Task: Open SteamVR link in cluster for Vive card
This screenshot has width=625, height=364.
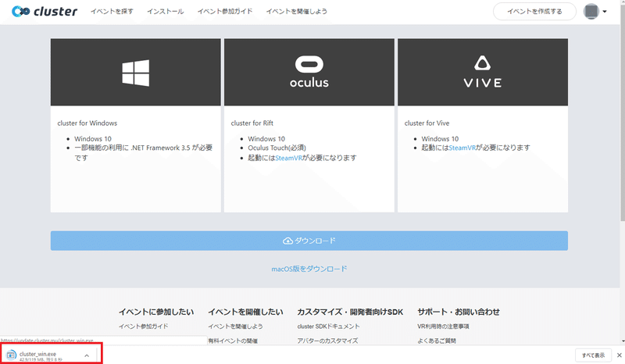Action: 462,148
